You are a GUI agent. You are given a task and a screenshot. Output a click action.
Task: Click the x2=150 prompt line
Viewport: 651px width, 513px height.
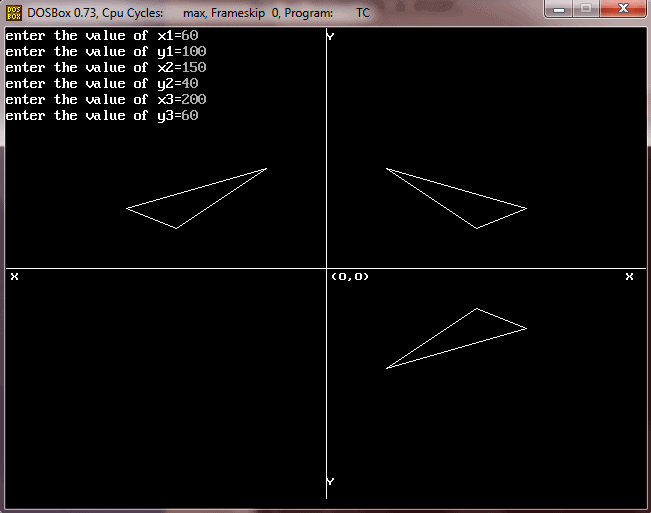coord(106,68)
